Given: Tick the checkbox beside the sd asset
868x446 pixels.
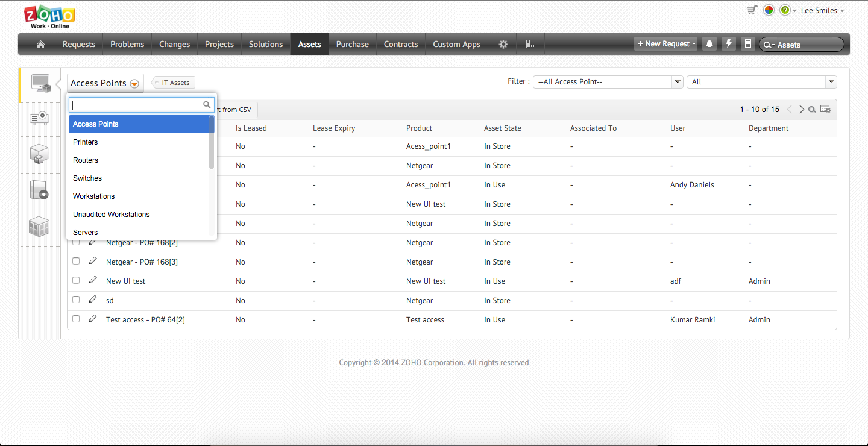Looking at the screenshot, I should click(76, 300).
